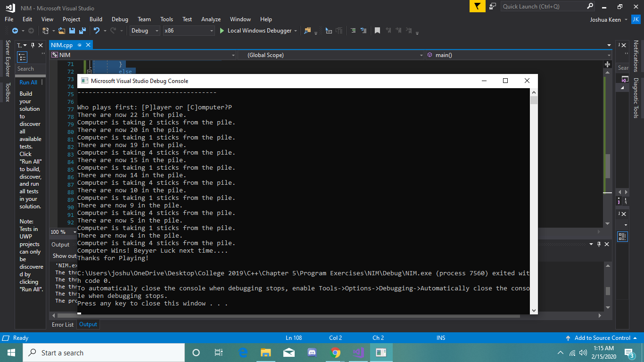Click Add to Source Control

point(602,337)
